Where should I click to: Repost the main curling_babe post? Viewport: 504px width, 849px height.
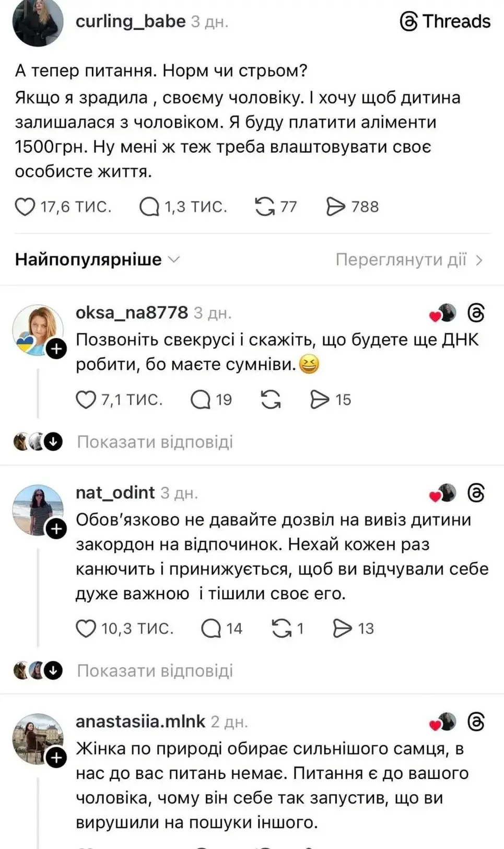click(265, 207)
